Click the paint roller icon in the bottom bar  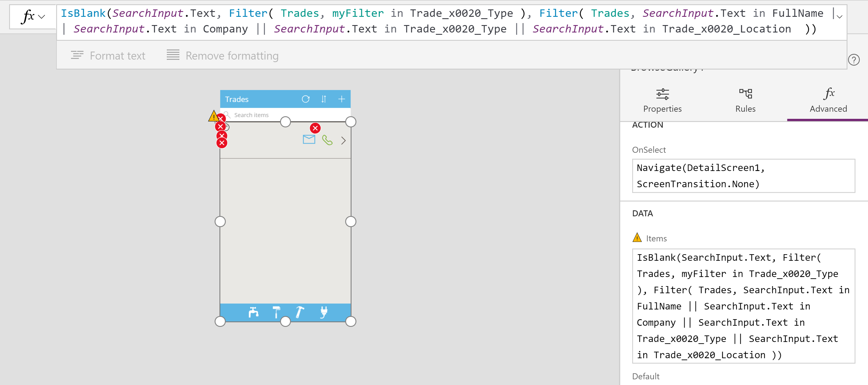(x=276, y=313)
